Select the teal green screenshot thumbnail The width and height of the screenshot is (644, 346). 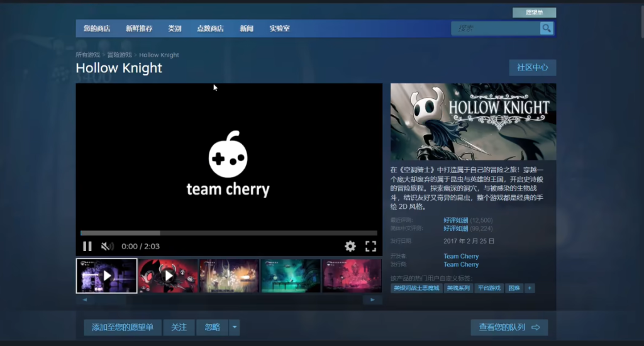tap(291, 276)
